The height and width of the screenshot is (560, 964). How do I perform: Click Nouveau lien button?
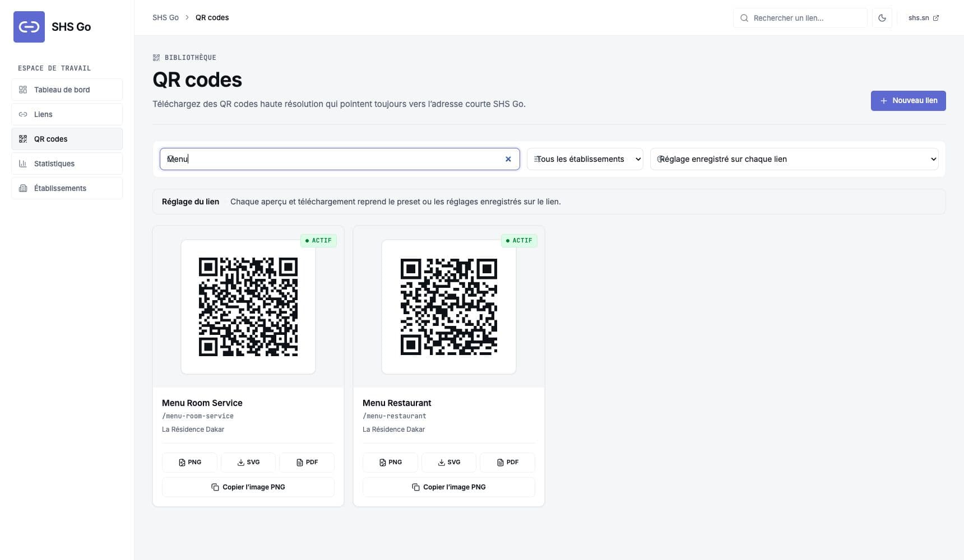pos(908,101)
